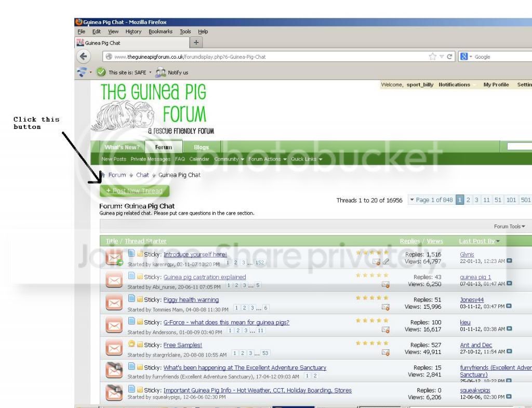Open the FAQ link
This screenshot has height=408, width=532.
pos(180,159)
